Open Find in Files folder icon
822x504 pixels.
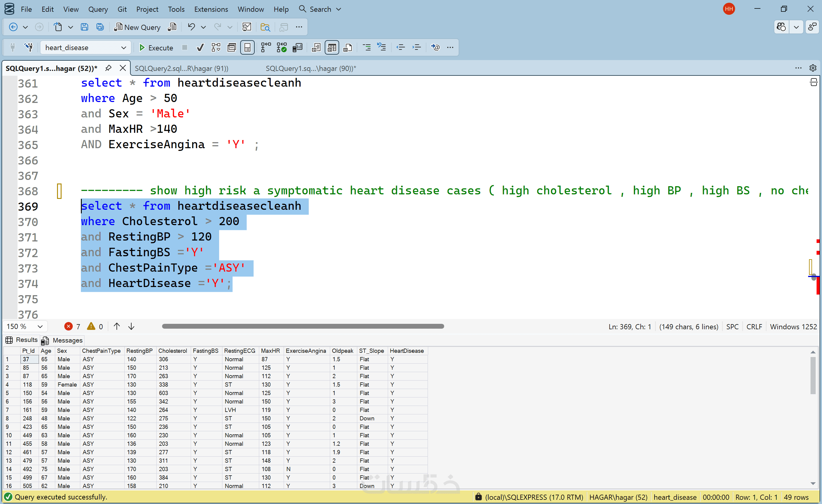265,27
